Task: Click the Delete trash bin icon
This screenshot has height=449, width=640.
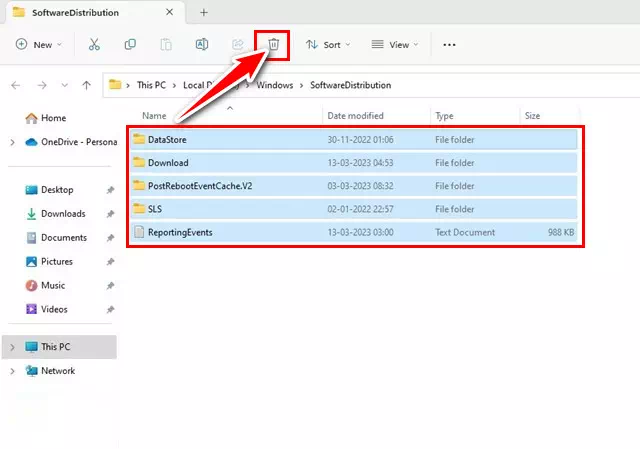Action: pos(273,44)
